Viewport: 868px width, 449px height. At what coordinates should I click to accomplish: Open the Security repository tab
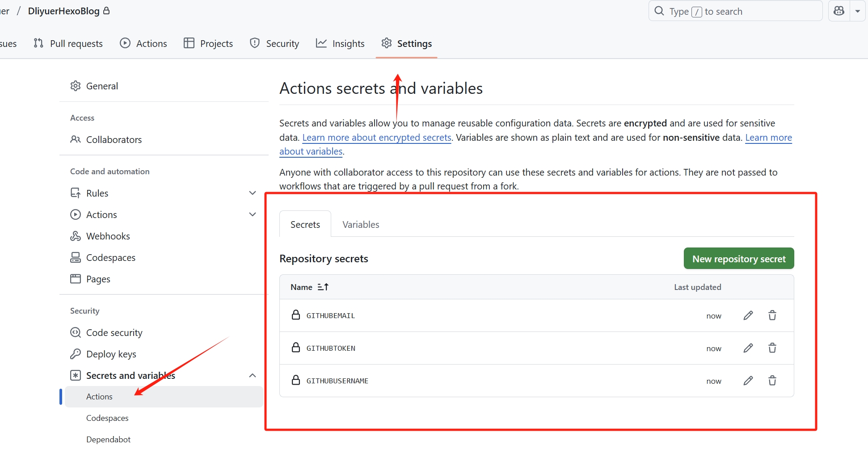coord(274,43)
